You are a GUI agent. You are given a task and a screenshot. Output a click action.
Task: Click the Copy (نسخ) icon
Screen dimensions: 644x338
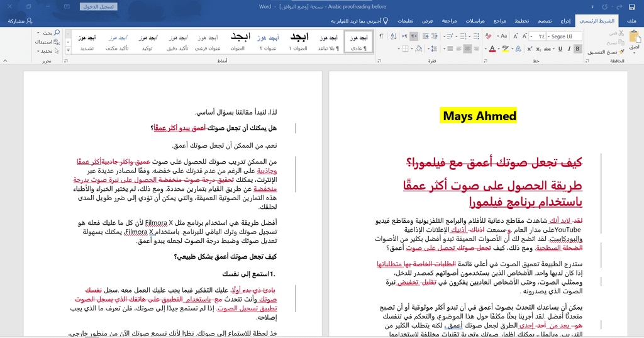(x=621, y=42)
